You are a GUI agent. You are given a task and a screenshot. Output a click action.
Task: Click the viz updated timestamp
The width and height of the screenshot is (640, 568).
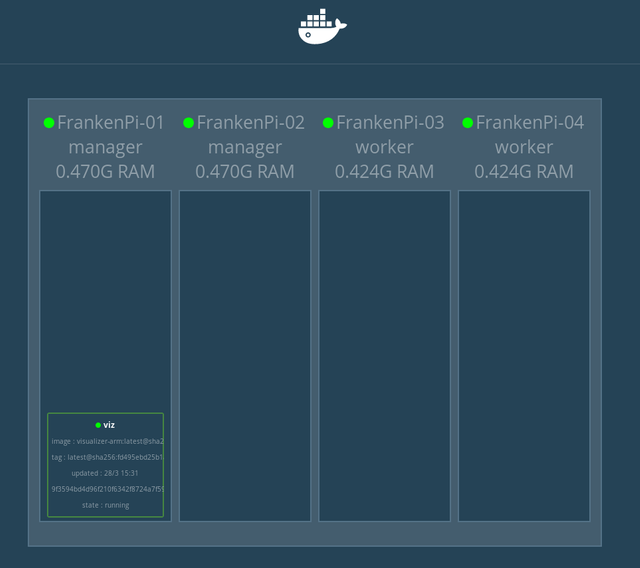[x=105, y=473]
